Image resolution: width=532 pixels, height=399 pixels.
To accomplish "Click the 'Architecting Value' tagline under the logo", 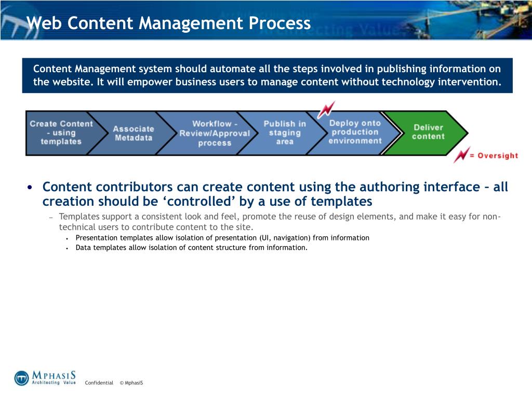I will [x=54, y=383].
